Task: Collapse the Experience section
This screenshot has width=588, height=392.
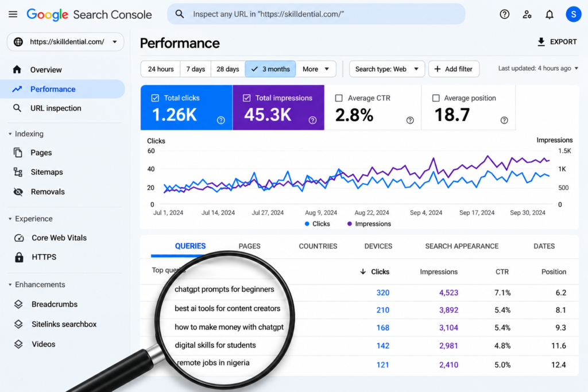Action: pyautogui.click(x=10, y=219)
